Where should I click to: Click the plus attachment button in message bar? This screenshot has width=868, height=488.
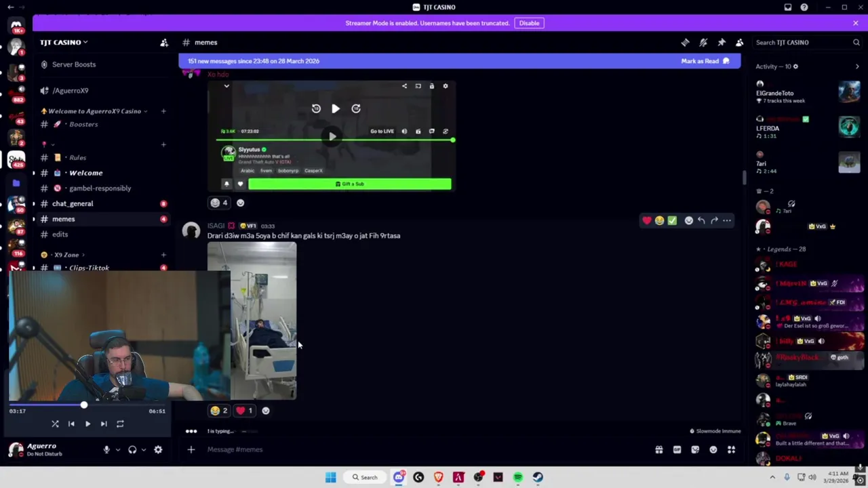[191, 449]
